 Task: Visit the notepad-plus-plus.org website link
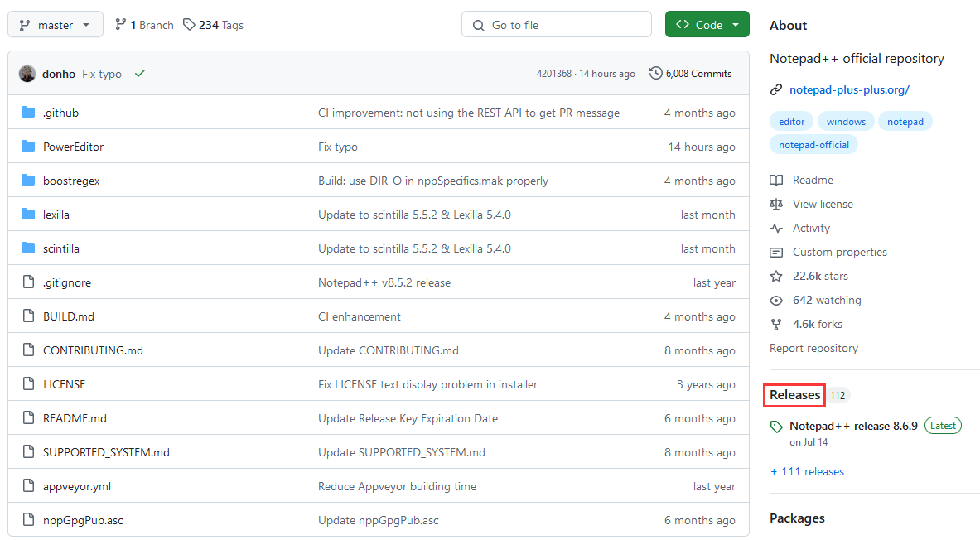tap(849, 90)
